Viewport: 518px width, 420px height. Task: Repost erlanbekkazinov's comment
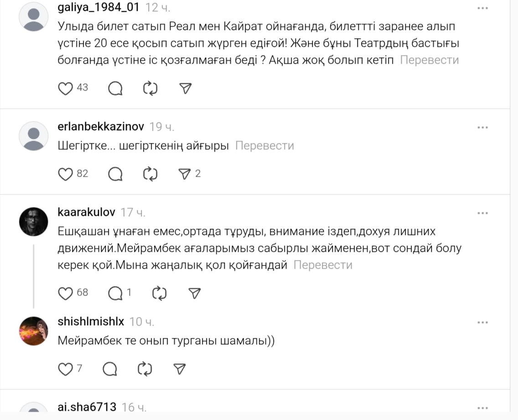[x=150, y=174]
